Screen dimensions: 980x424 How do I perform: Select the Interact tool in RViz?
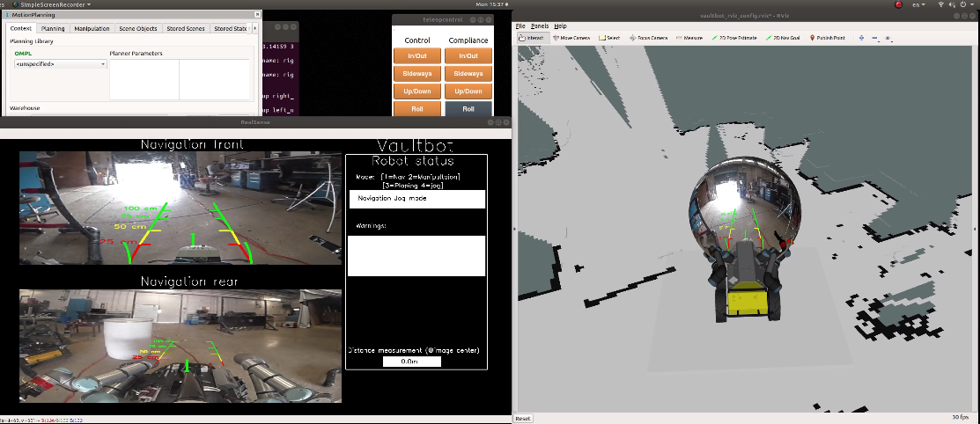tap(534, 39)
